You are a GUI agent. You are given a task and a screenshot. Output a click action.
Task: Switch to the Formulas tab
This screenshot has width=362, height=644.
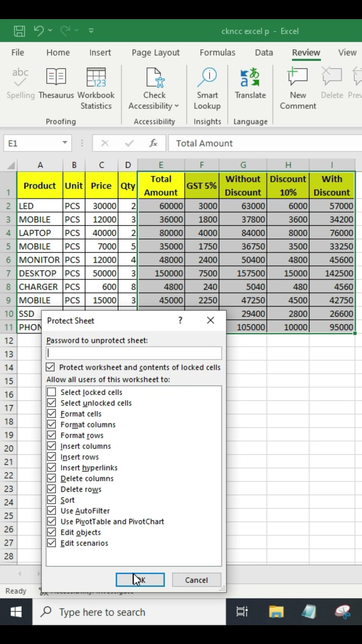coord(218,53)
